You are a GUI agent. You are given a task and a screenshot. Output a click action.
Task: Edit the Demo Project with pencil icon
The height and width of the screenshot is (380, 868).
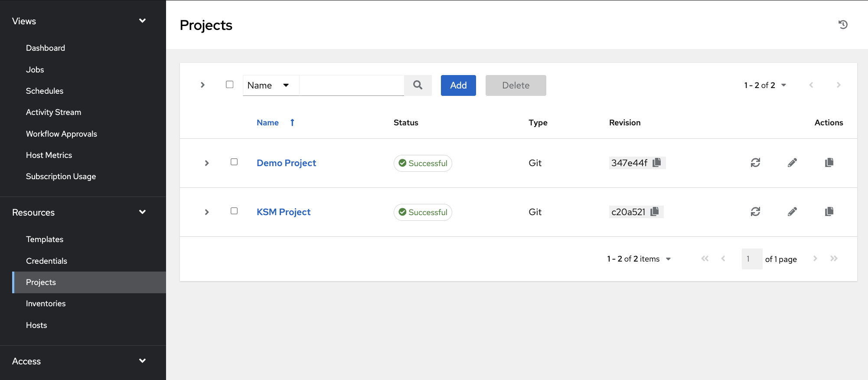(x=792, y=163)
